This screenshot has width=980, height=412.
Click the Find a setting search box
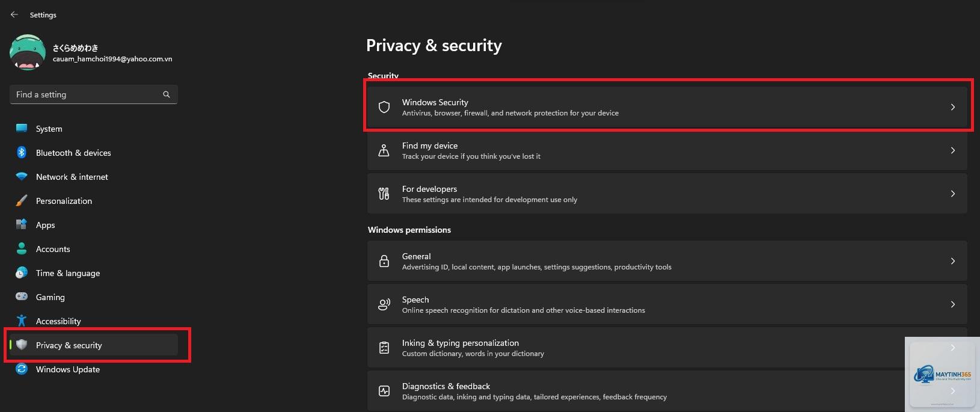[94, 94]
